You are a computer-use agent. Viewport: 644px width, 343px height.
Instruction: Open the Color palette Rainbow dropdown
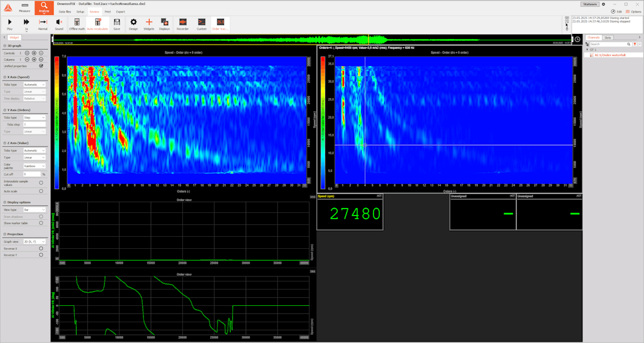[x=34, y=167]
